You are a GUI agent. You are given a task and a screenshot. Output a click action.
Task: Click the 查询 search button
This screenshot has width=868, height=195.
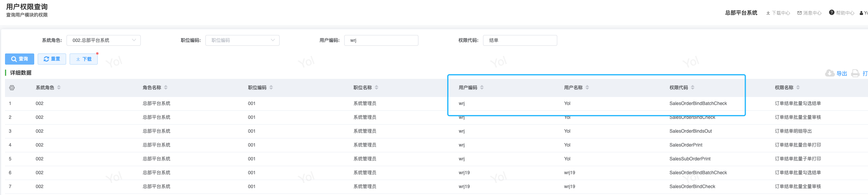click(20, 59)
